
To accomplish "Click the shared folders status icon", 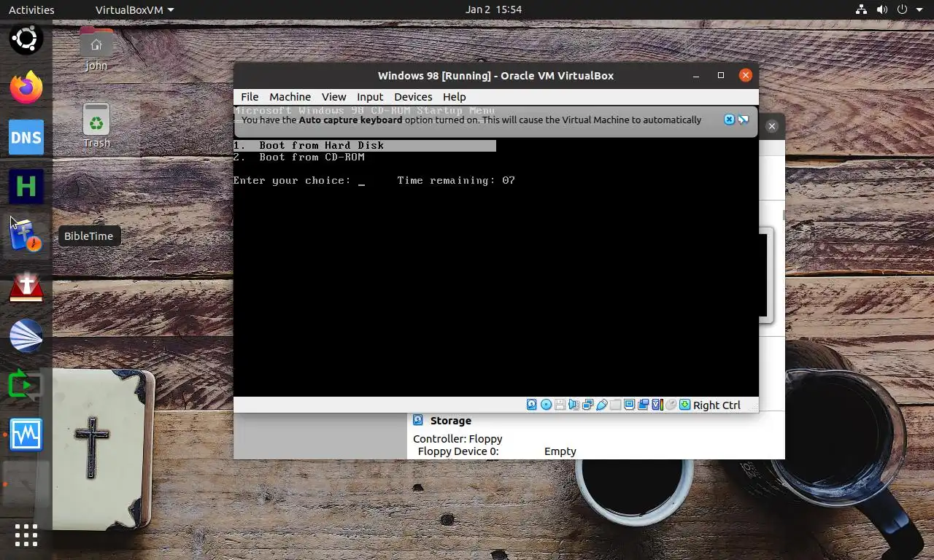I will 615,405.
